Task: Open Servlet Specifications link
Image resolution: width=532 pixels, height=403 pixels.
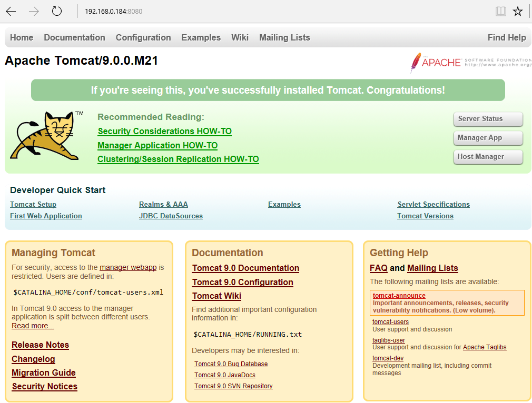Action: (434, 204)
